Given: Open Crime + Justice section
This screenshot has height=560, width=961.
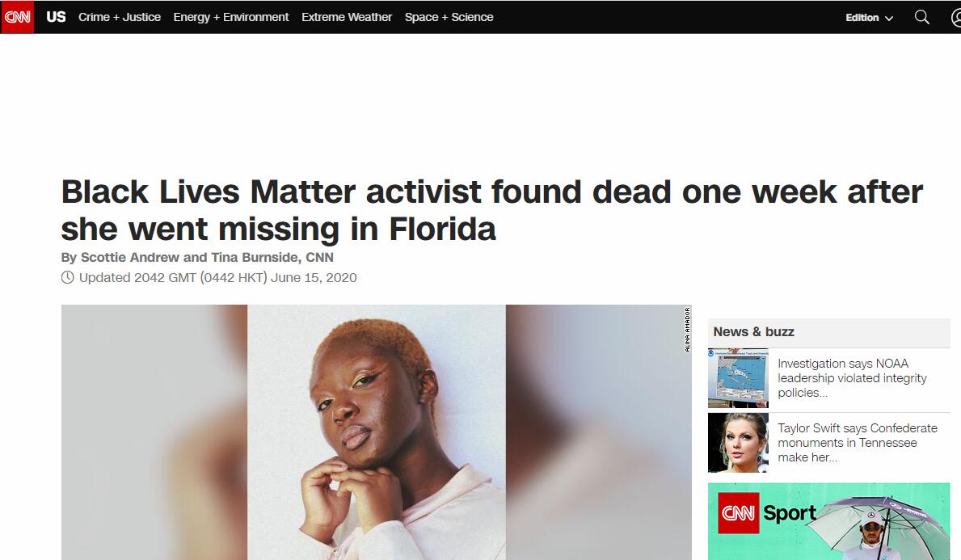Looking at the screenshot, I should [120, 17].
